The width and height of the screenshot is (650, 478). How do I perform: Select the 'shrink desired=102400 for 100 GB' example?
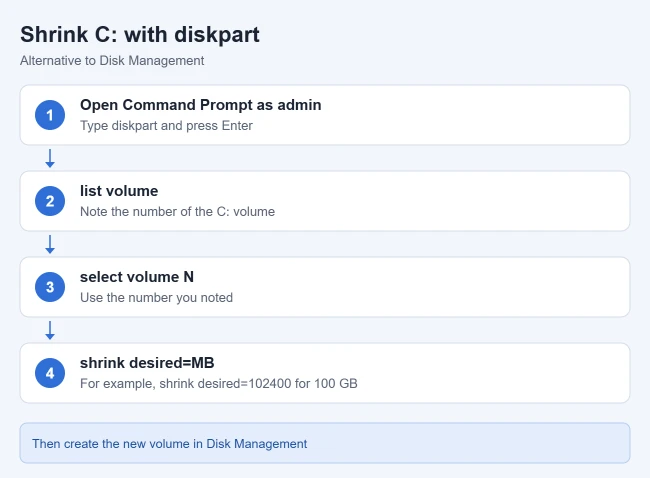[258, 383]
